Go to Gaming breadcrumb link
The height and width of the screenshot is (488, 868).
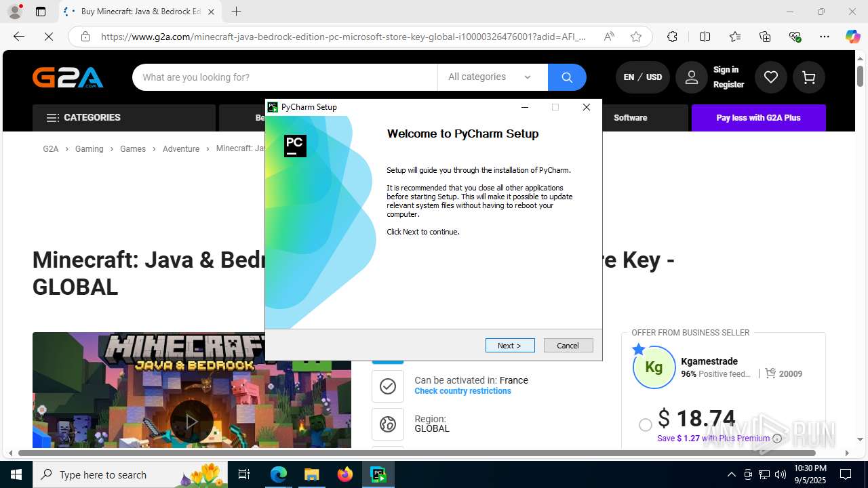[90, 149]
